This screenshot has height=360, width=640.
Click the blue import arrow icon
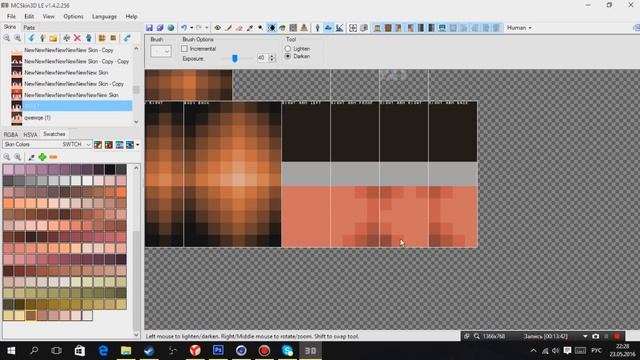click(31, 38)
